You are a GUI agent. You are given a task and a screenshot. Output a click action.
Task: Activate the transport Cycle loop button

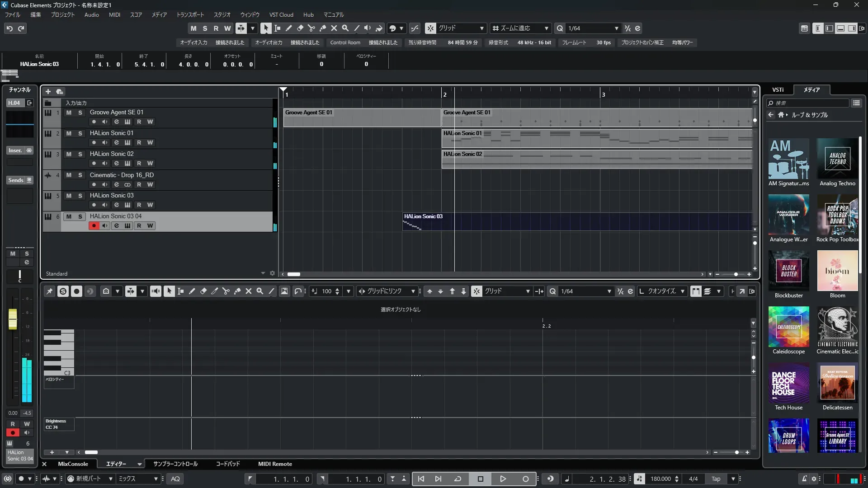[458, 479]
